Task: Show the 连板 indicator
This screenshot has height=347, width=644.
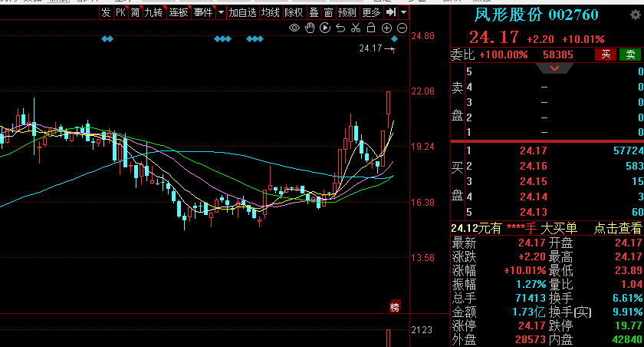Action: point(179,12)
